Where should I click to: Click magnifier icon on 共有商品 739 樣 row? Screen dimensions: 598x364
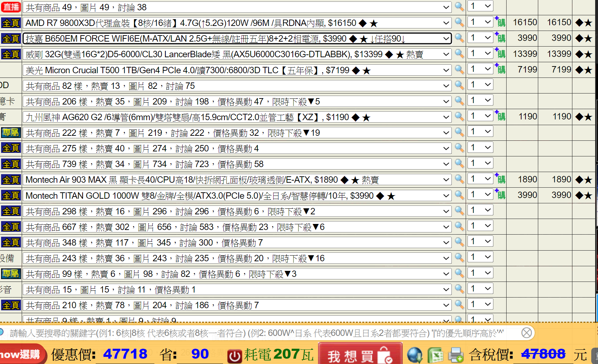click(x=459, y=164)
